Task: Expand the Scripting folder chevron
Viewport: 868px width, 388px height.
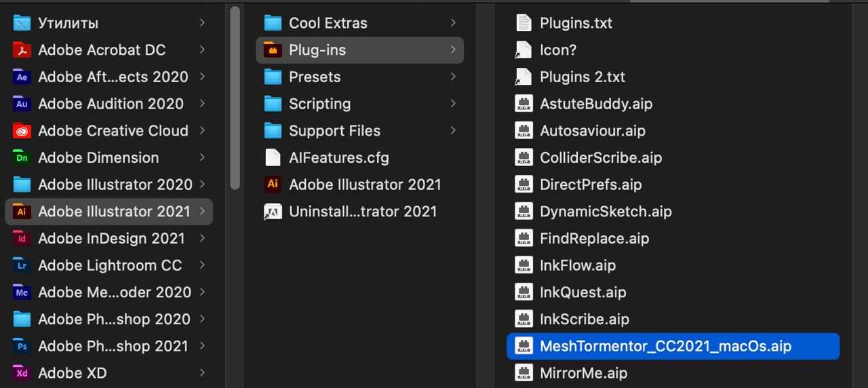Action: pyautogui.click(x=452, y=104)
